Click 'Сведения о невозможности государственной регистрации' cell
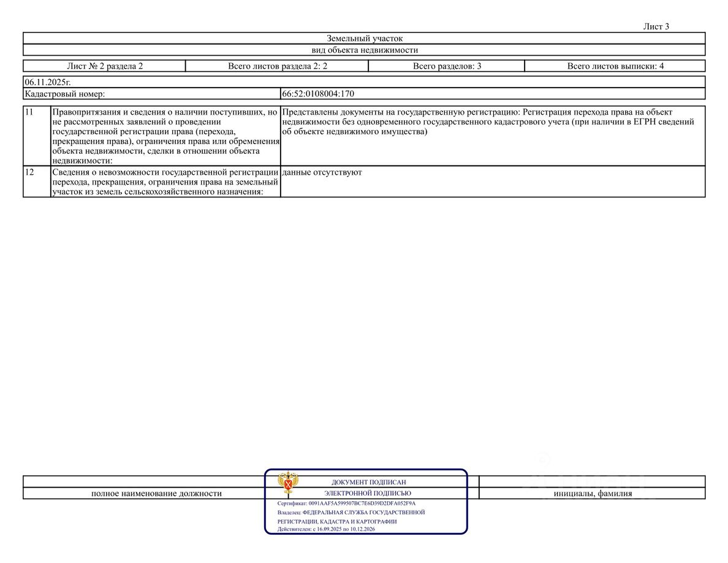Viewport: 728px width, 563px height. [165, 182]
